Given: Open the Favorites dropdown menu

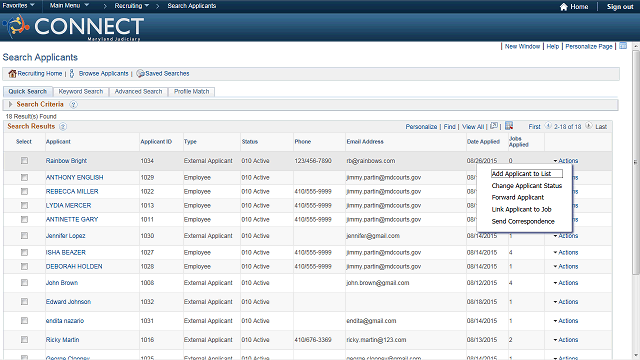Looking at the screenshot, I should tap(18, 6).
